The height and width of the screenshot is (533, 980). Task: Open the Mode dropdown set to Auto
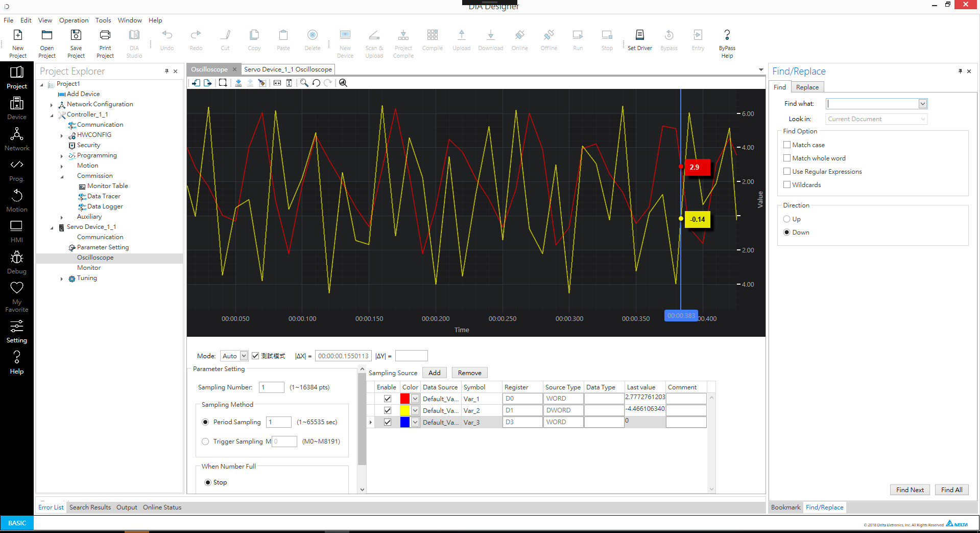[244, 356]
